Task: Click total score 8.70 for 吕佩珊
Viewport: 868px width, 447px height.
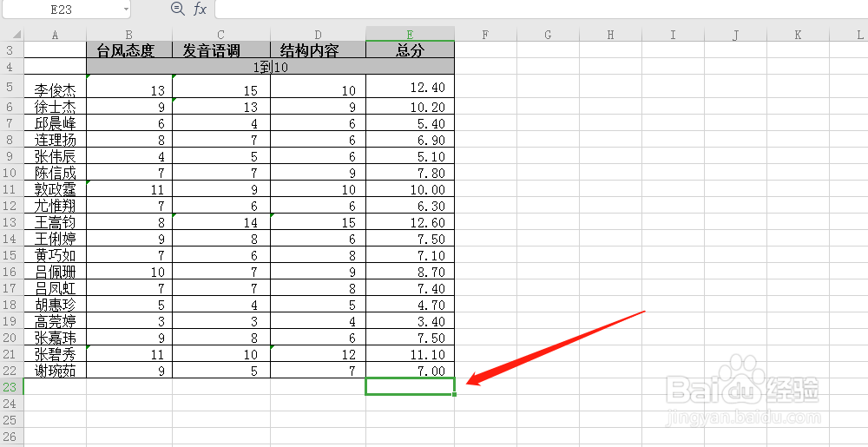Action: point(411,272)
